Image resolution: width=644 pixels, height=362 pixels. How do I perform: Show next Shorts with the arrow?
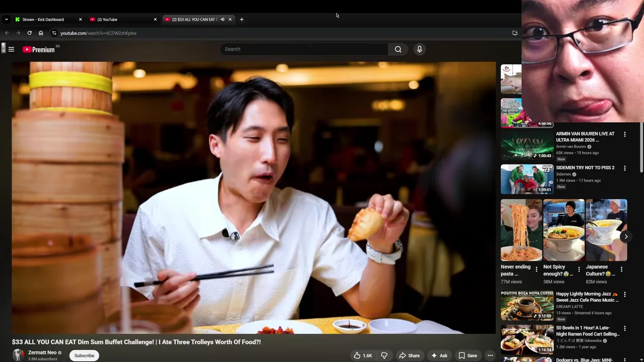[626, 236]
